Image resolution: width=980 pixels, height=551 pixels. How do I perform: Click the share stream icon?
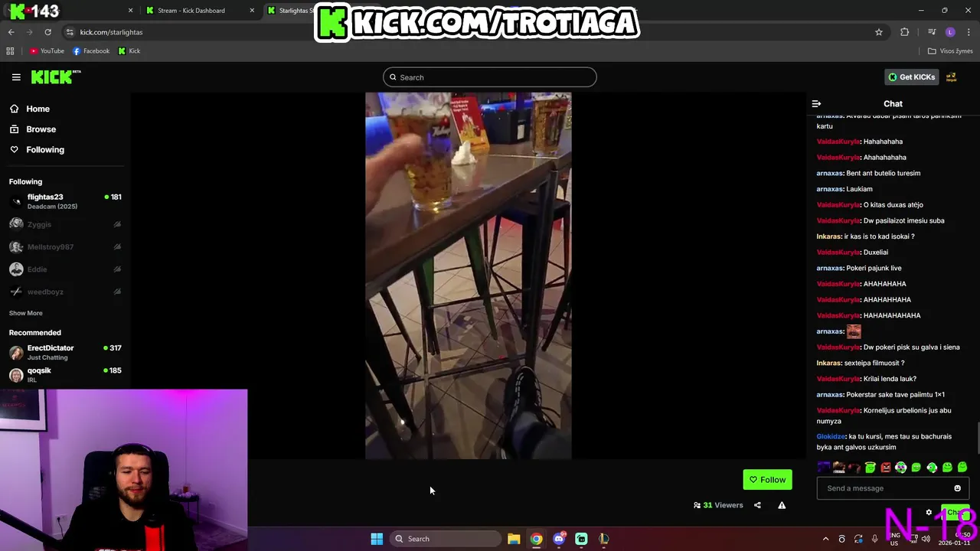757,505
